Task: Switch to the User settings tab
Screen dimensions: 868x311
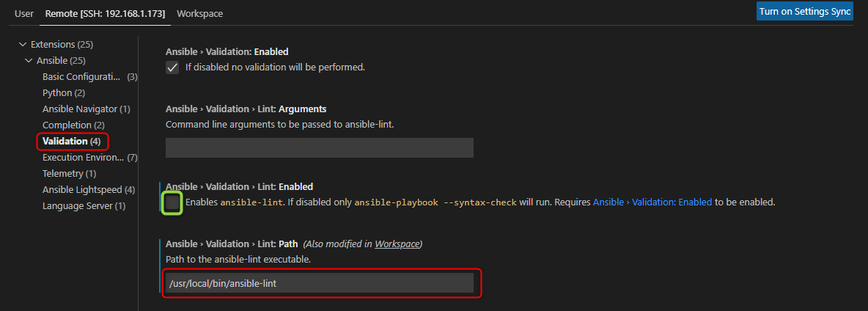Action: (x=23, y=13)
